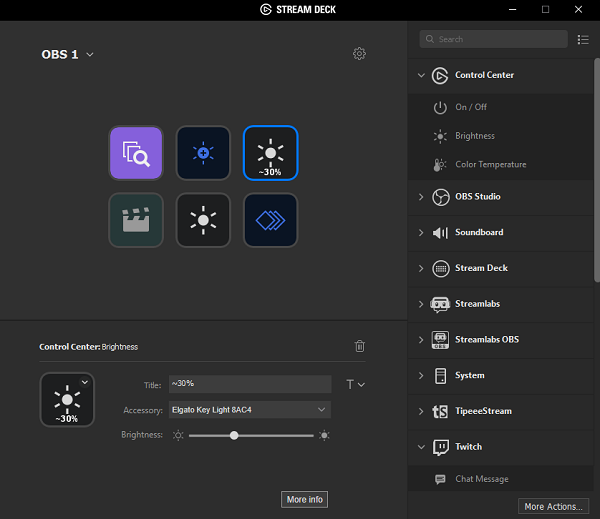600x519 pixels.
Task: Click the brightness slider handle
Action: [234, 435]
